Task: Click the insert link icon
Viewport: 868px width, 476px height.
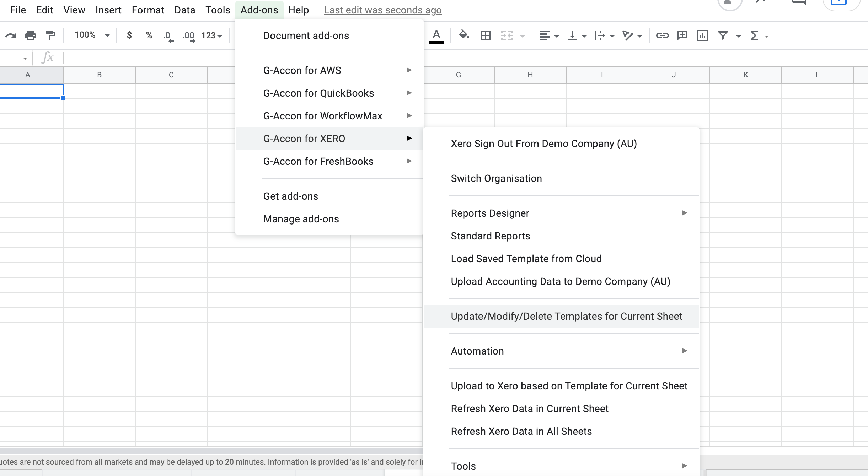Action: pyautogui.click(x=663, y=36)
